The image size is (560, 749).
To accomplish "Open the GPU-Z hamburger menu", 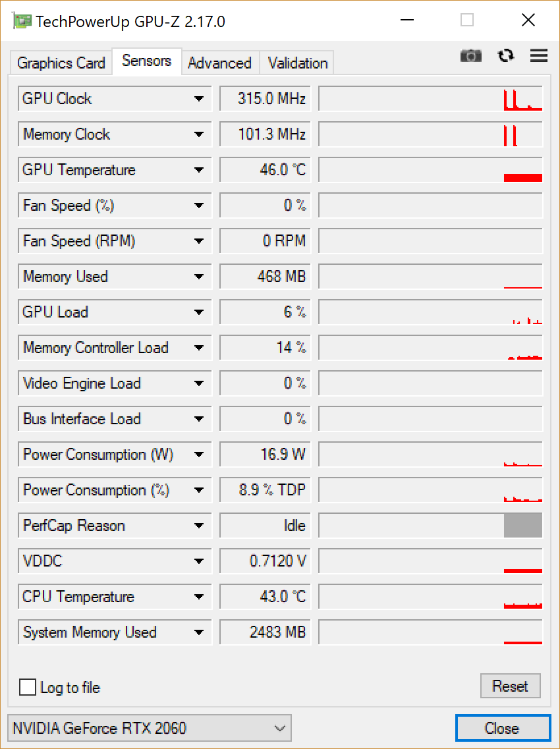I will (x=538, y=56).
